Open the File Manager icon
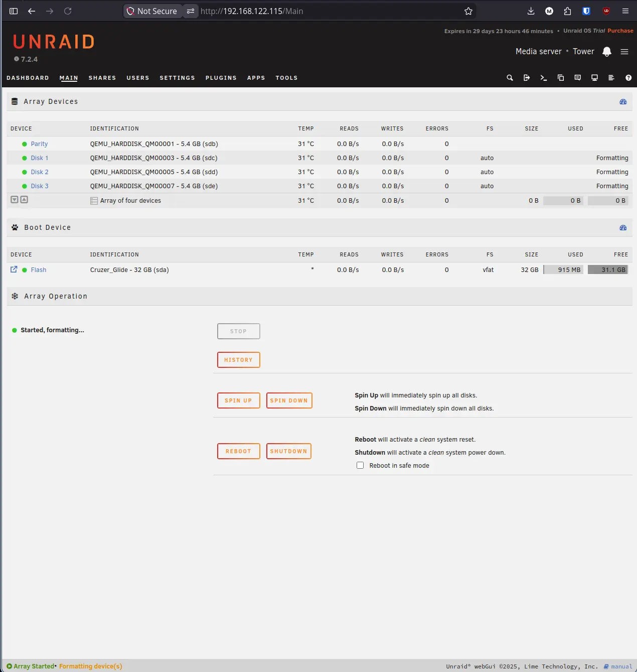This screenshot has width=637, height=672. 561,78
